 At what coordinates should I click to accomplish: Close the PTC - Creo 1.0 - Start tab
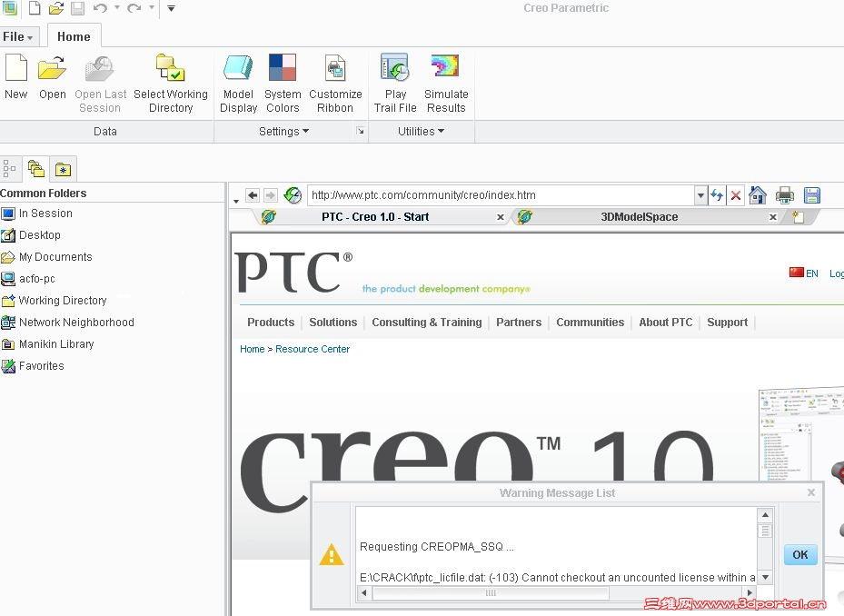[x=501, y=217]
